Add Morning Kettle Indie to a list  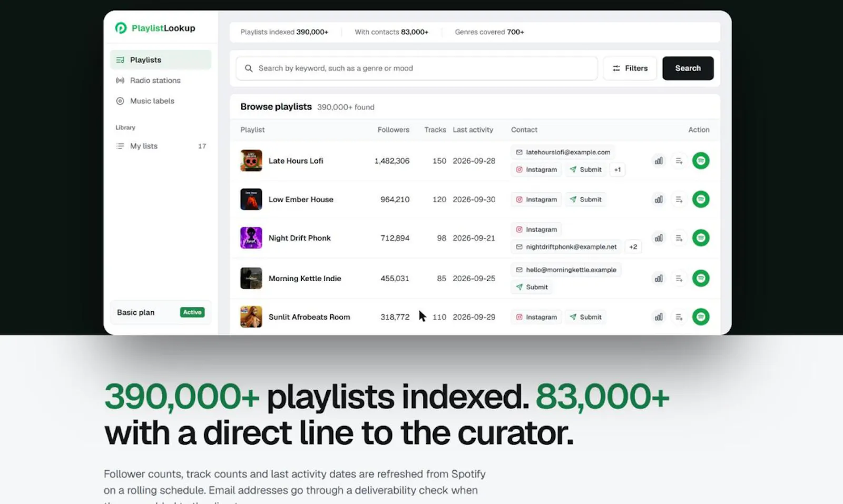(679, 278)
